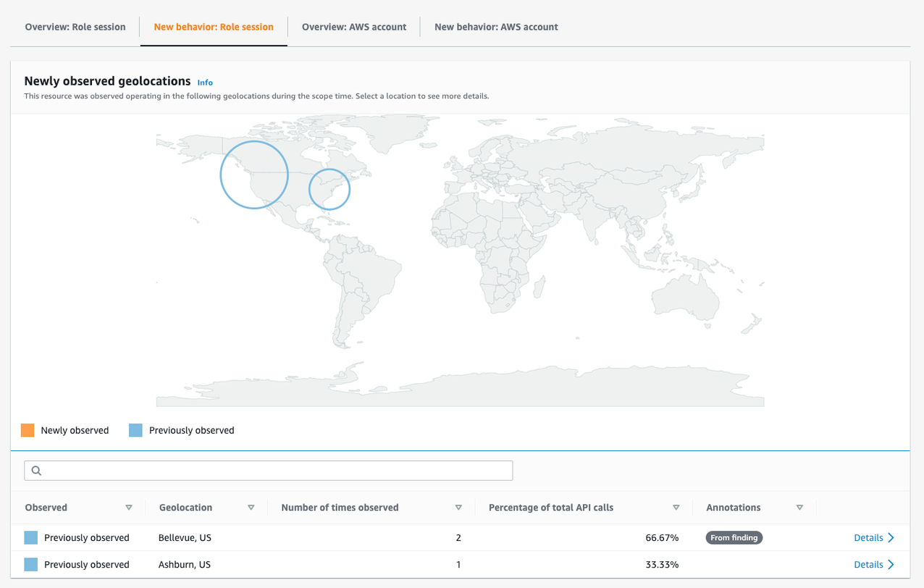924x588 pixels.
Task: Select the large Bellevue circle on map
Action: click(254, 175)
